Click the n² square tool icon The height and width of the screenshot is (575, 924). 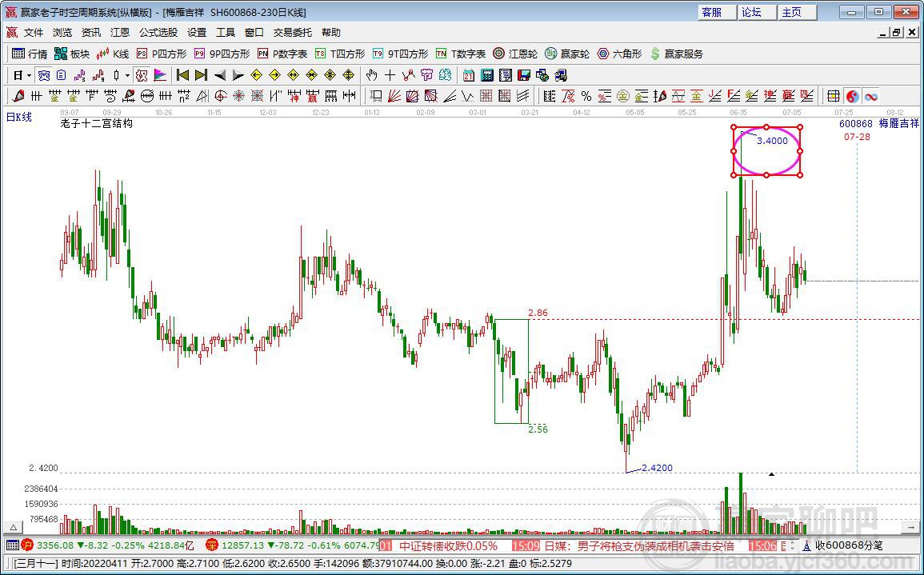coord(184,95)
